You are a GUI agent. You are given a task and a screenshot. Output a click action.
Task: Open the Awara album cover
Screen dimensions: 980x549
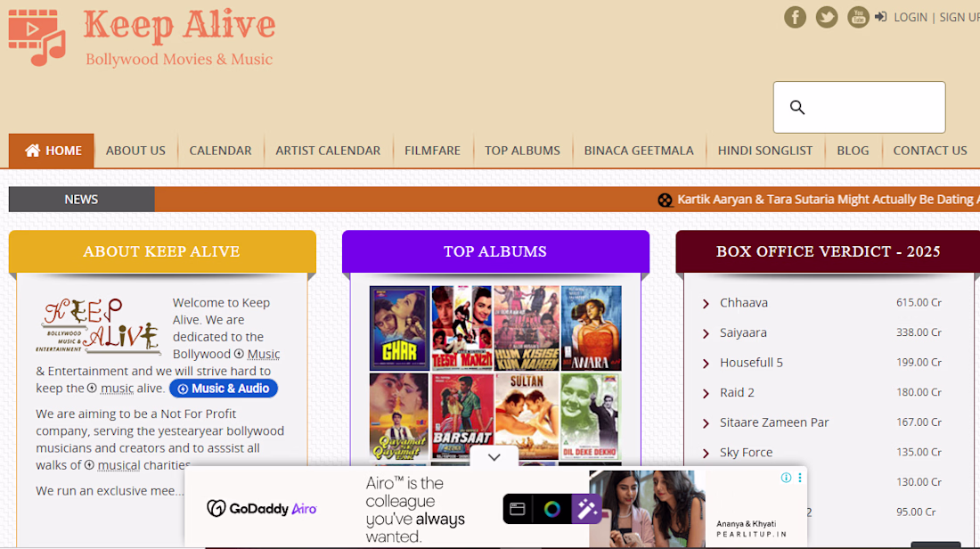coord(592,328)
